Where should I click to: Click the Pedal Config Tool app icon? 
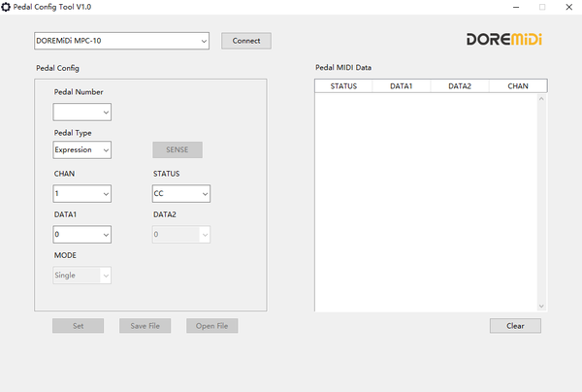click(6, 6)
